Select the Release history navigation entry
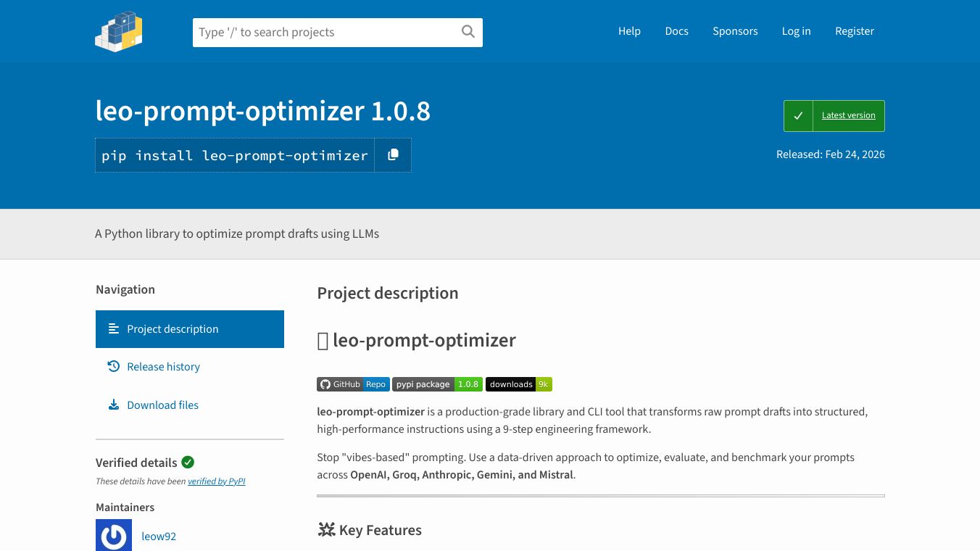 (163, 366)
